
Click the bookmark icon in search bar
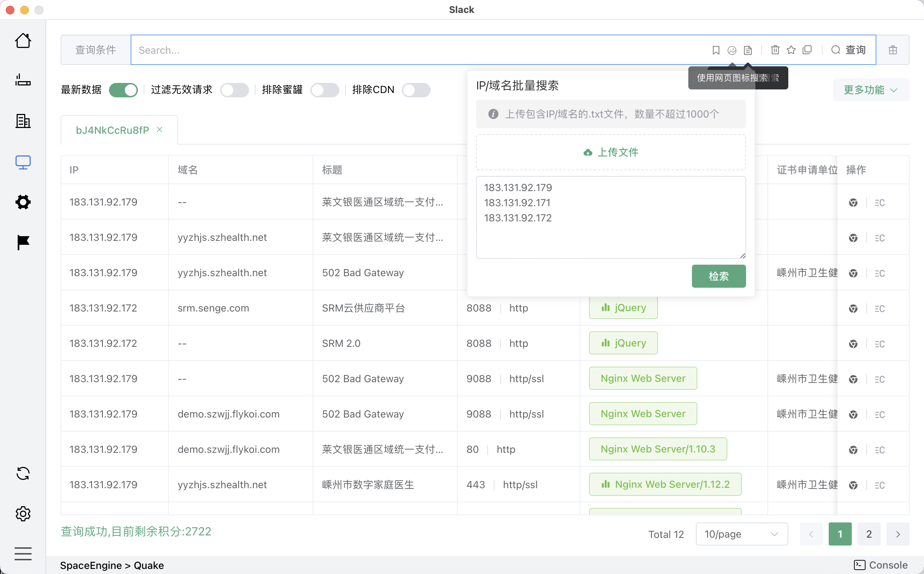tap(716, 50)
